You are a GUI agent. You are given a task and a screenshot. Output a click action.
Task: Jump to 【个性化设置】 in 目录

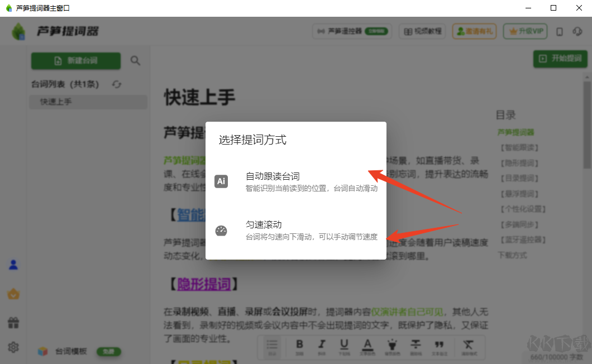click(523, 209)
